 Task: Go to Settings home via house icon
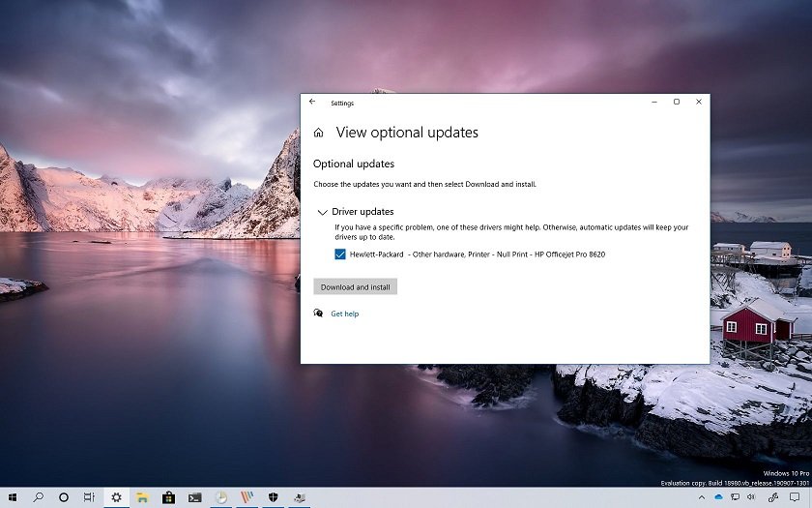click(x=318, y=133)
